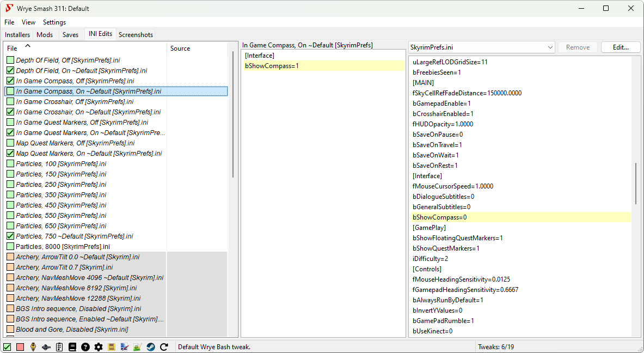Select highlighted bShowCompass=0 line in ini panel
644x353 pixels.
point(521,217)
